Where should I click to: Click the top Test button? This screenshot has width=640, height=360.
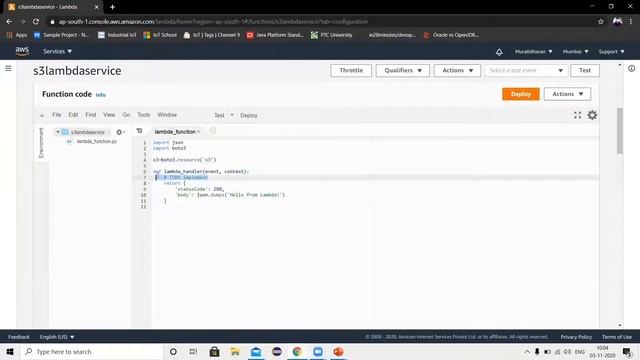coord(585,70)
